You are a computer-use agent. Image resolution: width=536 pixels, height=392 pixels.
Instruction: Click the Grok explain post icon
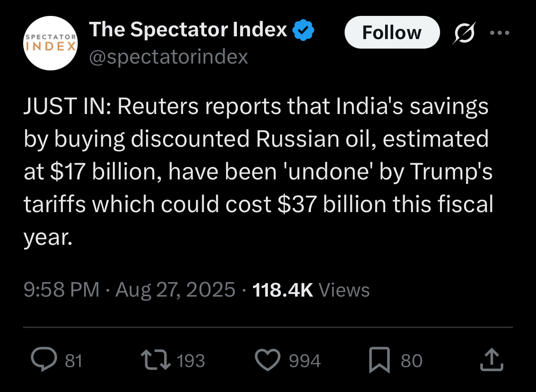pos(464,34)
